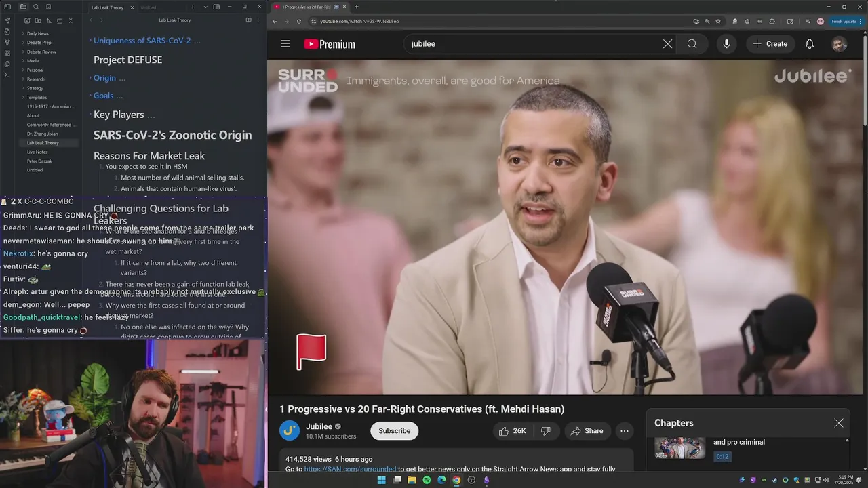Expand Media folder in explorer
This screenshot has width=868, height=488.
pyautogui.click(x=33, y=61)
